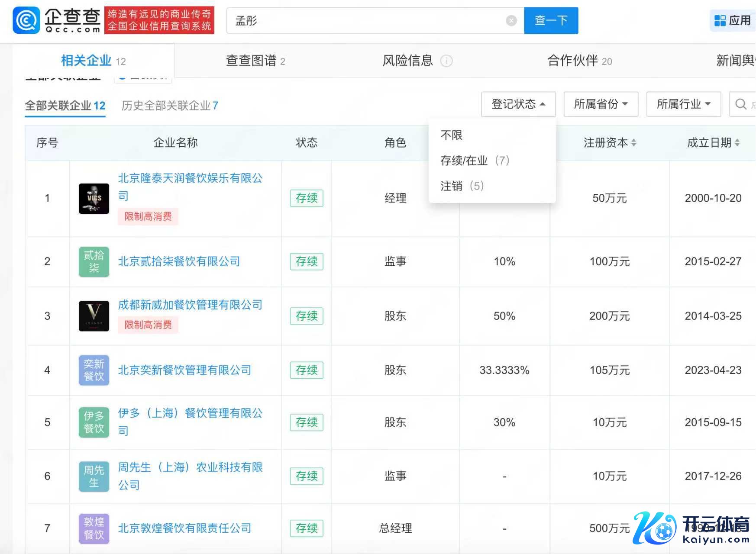The image size is (756, 554).
Task: Click the magnifier search icon in filters
Action: click(741, 104)
